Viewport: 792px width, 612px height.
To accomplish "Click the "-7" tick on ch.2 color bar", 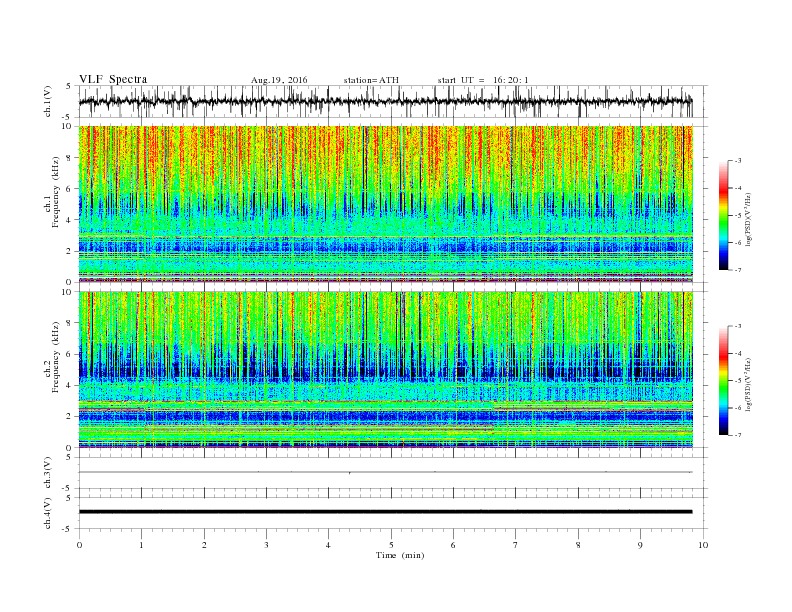I will click(738, 435).
